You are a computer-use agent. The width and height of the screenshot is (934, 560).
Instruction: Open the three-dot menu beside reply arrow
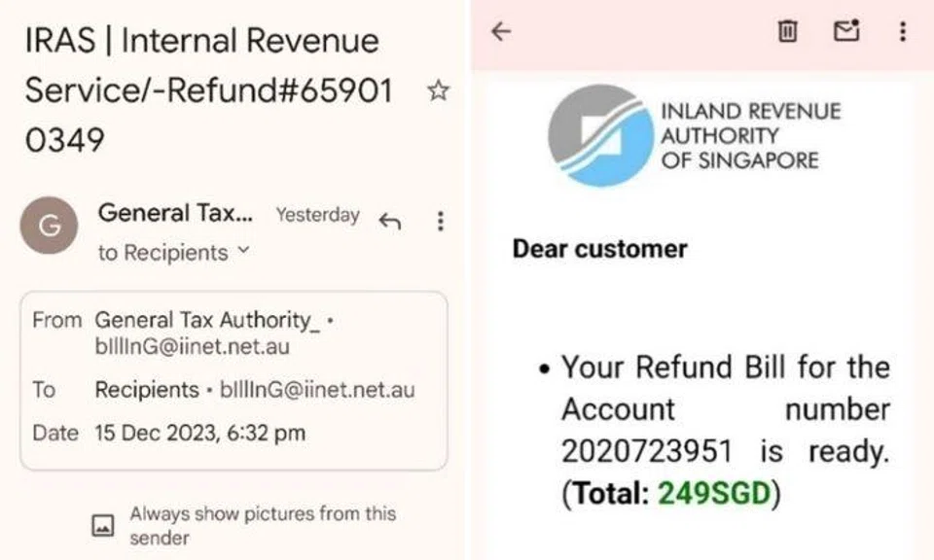point(440,222)
